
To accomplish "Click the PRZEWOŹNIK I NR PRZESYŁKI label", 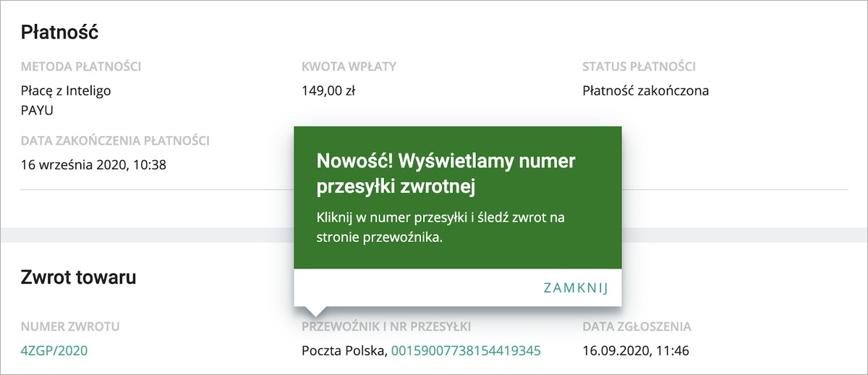I will point(386,326).
